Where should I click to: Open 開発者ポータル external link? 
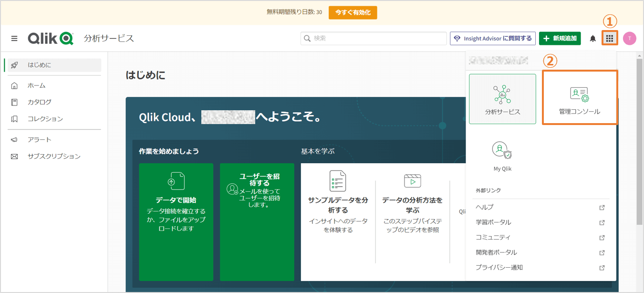pos(496,252)
